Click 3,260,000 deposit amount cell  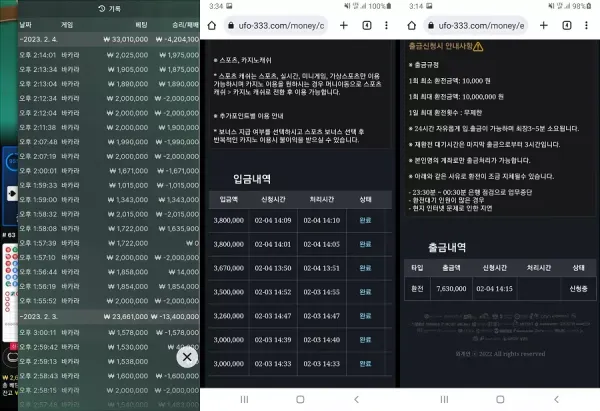228,316
